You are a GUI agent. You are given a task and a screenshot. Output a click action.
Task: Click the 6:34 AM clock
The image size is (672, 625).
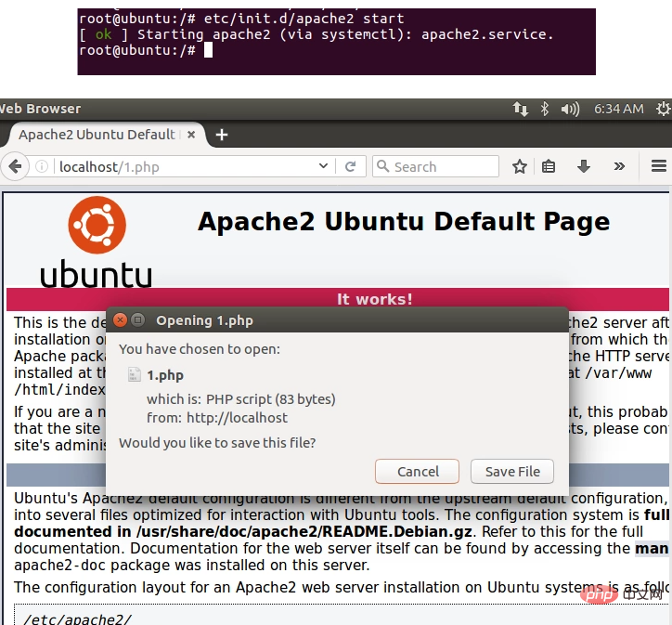(618, 109)
